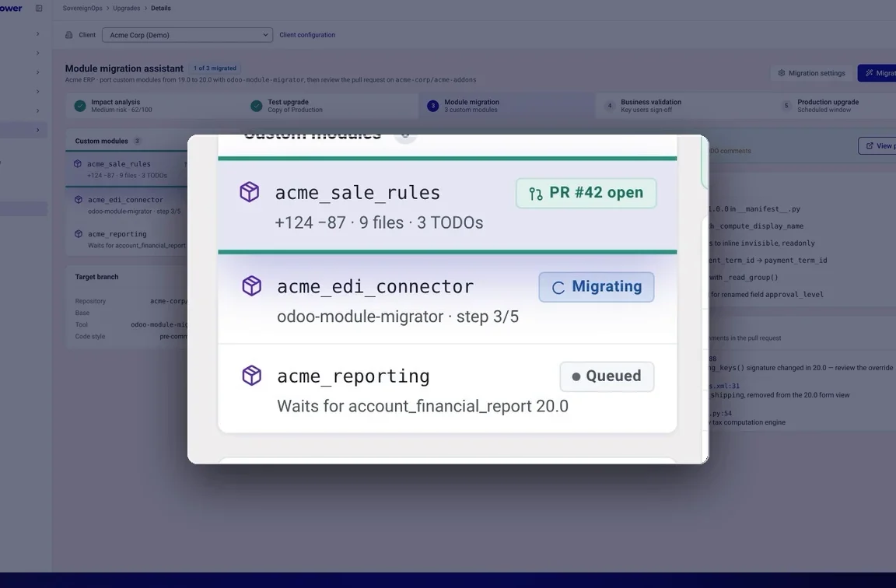Go to the Impact analysis step
The image size is (896, 588).
point(154,106)
